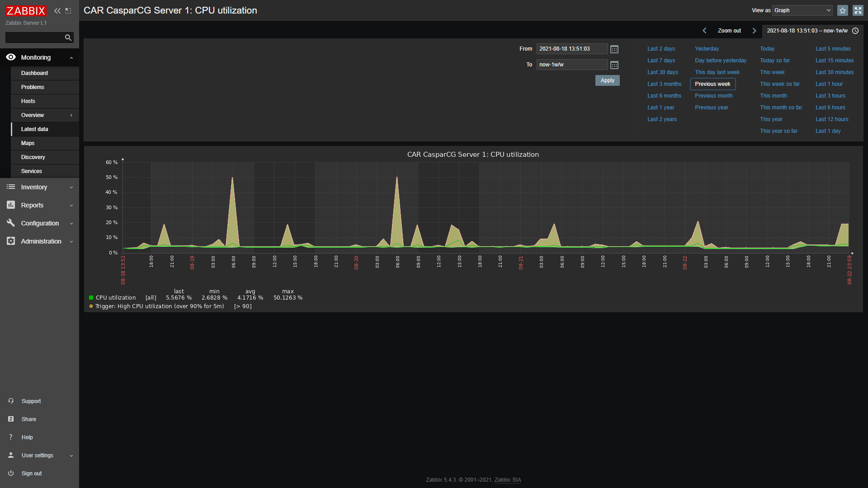
Task: Go to next time period arrow
Action: click(x=754, y=31)
